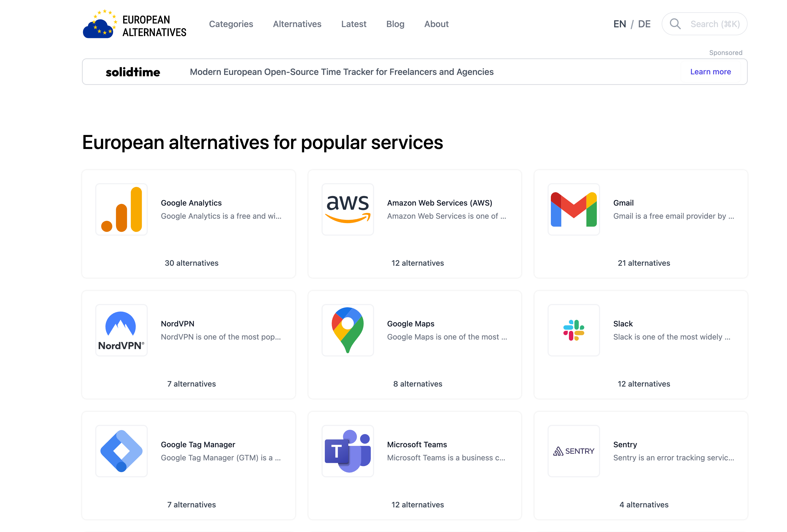Click the solidtime sponsor logo
The image size is (787, 532).
click(x=133, y=72)
